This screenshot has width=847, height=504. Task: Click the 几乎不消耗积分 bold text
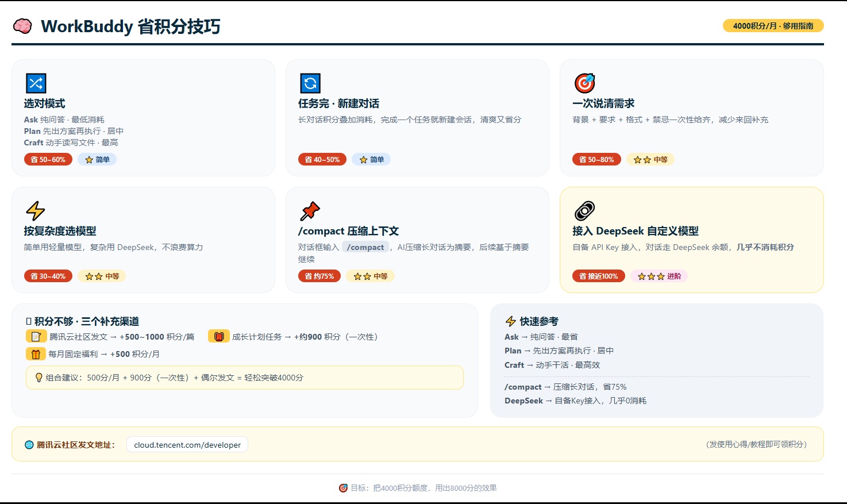[x=765, y=247]
